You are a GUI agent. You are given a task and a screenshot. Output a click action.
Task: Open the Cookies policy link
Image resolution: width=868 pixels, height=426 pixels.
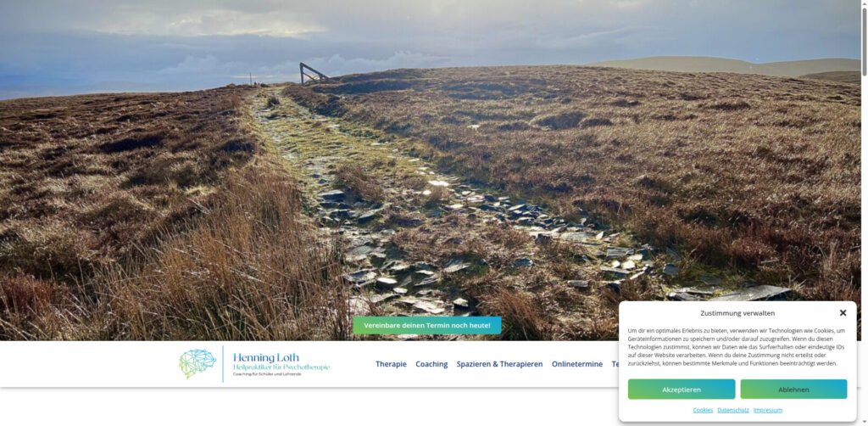[x=703, y=410]
